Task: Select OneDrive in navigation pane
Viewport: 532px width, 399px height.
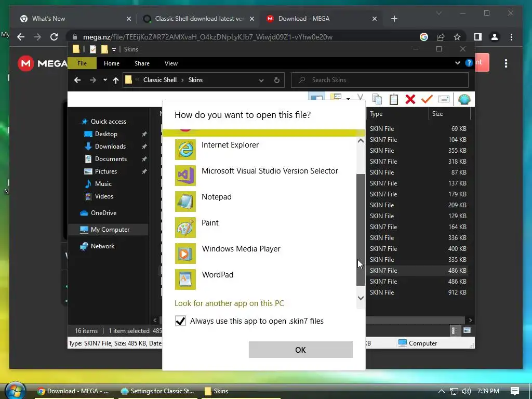Action: pos(103,213)
